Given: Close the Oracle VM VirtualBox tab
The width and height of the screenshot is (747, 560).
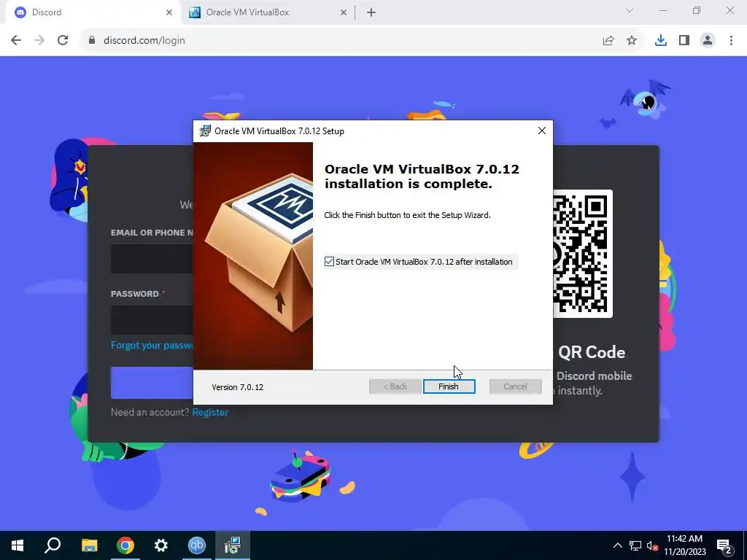Looking at the screenshot, I should [343, 12].
